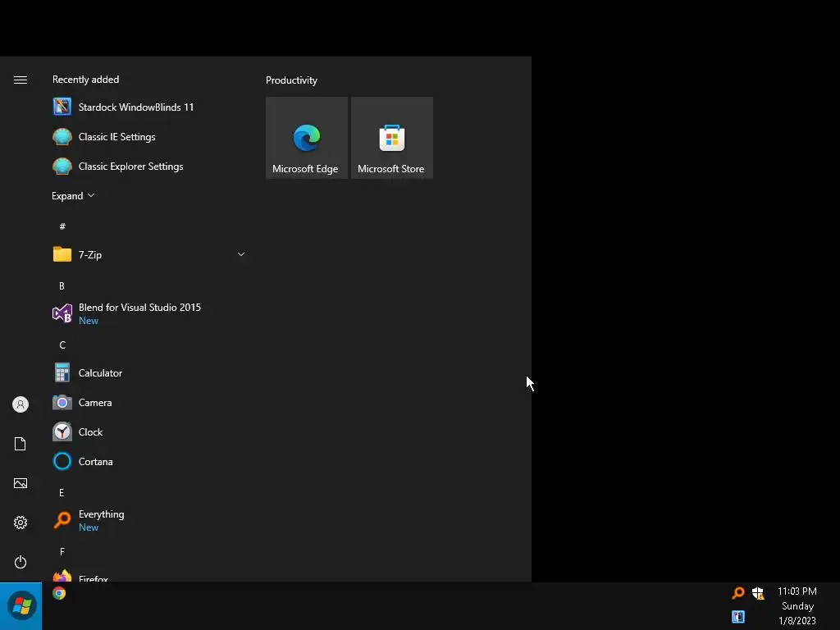Open the user account icon
The height and width of the screenshot is (630, 840).
click(21, 404)
